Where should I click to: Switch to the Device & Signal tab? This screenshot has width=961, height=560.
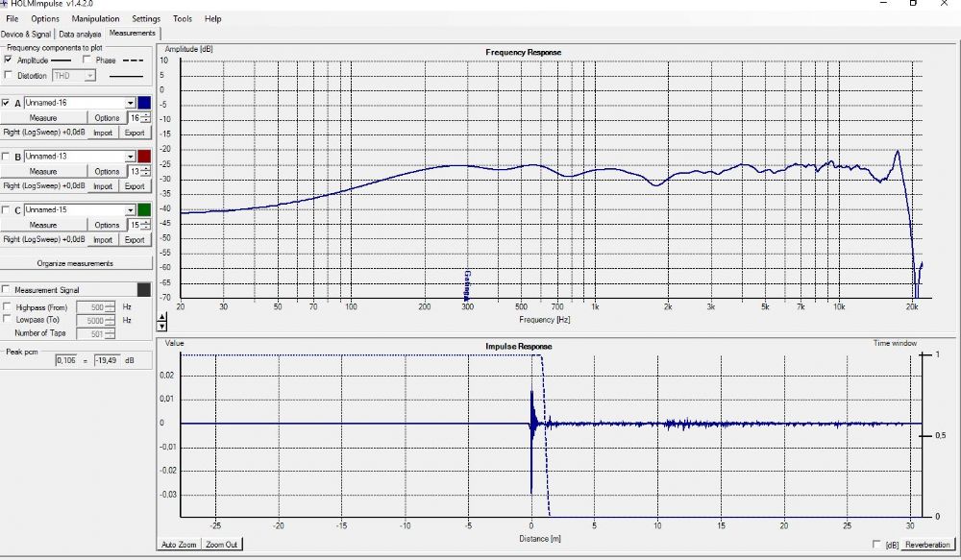click(x=27, y=34)
